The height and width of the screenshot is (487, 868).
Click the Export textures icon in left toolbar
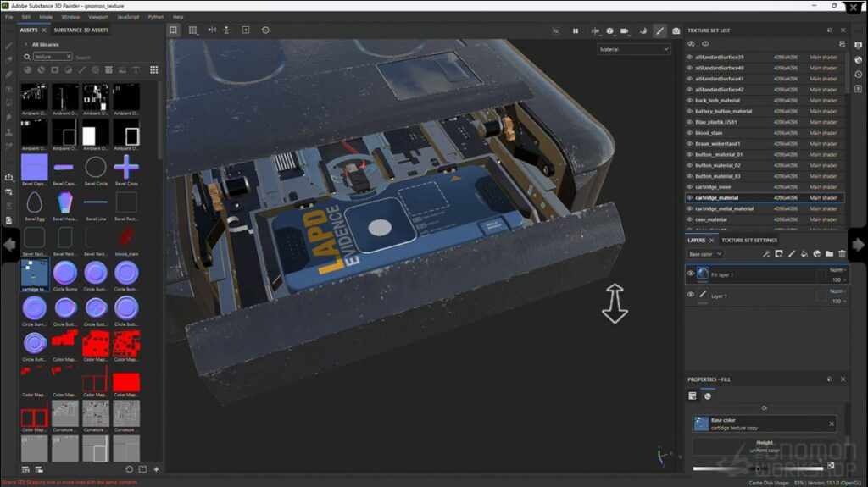(x=8, y=177)
